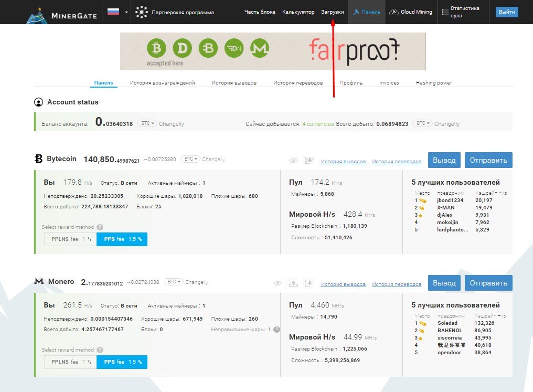Click the 4 currencies link
This screenshot has height=392, width=533.
(318, 124)
